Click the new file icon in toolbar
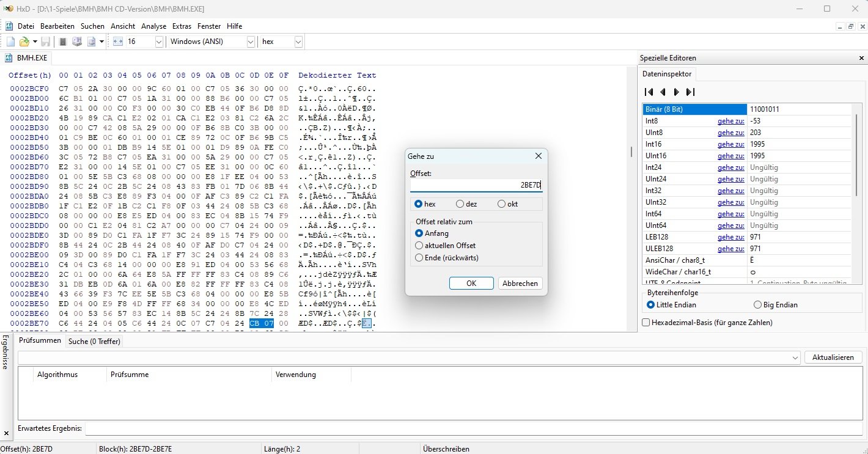Screen dimensions: 868x454 click(10, 42)
